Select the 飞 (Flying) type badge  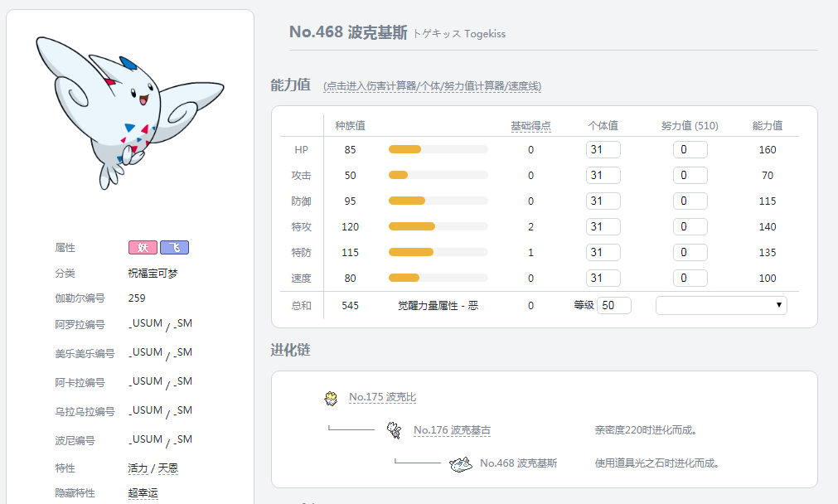point(174,248)
